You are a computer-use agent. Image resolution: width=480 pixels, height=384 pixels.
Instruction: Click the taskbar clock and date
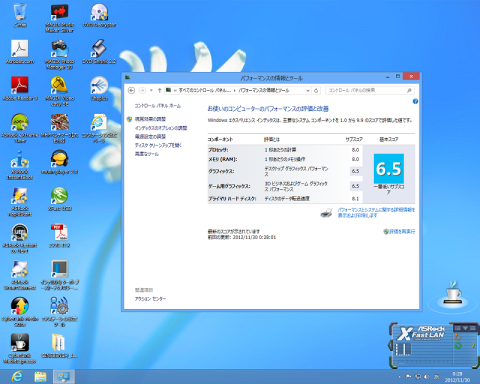[457, 377]
